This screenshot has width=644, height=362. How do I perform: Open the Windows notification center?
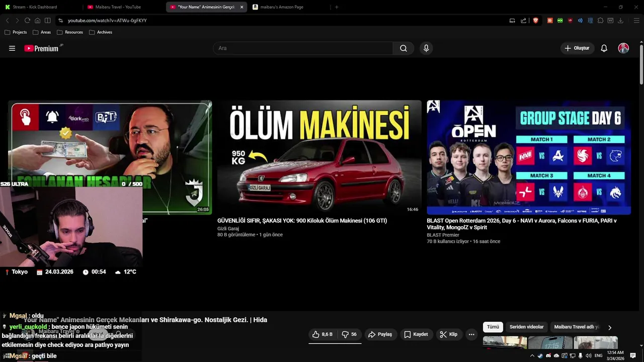pyautogui.click(x=633, y=355)
